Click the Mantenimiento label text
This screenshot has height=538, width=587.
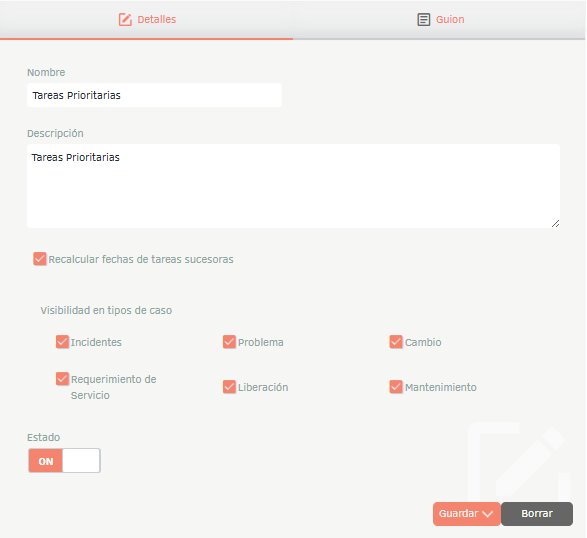tap(441, 387)
